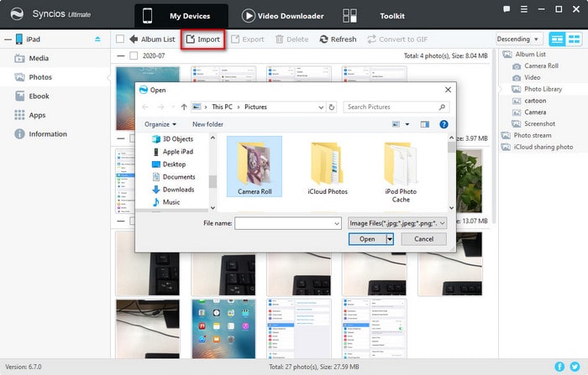Collapse the 2020-07 photo group
The image size is (588, 375).
click(120, 55)
